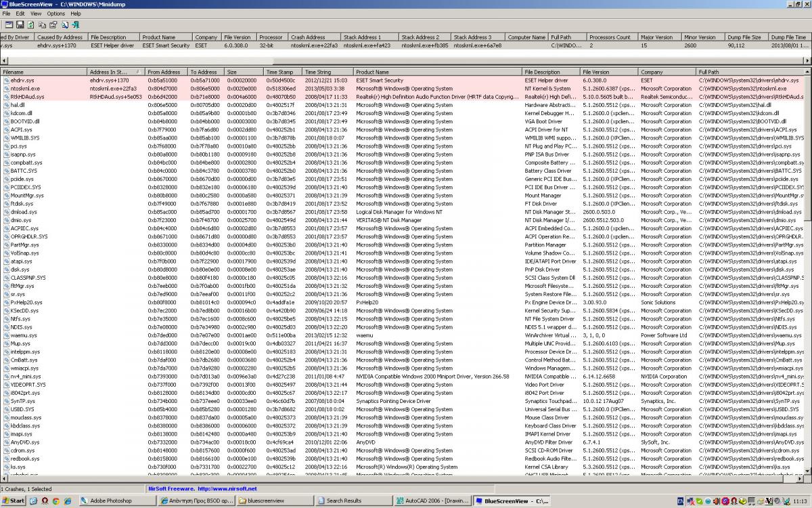Screen dimensions: 812x508
Task: Select the SynTP.sys row
Action: click(x=402, y=401)
